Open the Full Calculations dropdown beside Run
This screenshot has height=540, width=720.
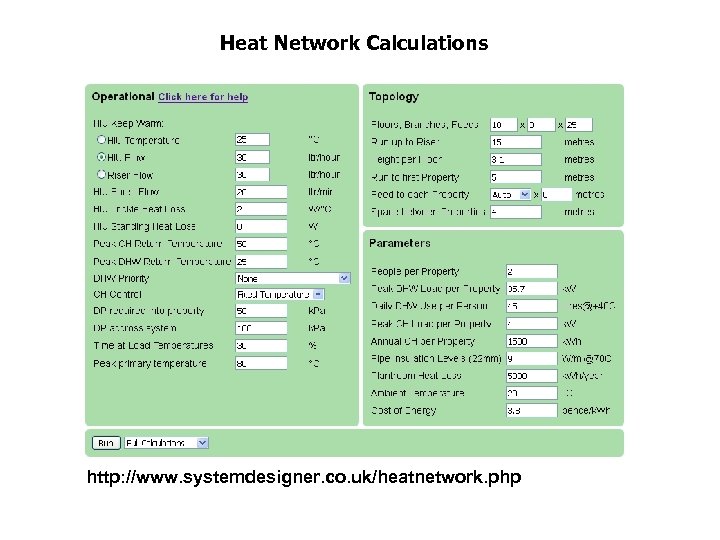(167, 443)
